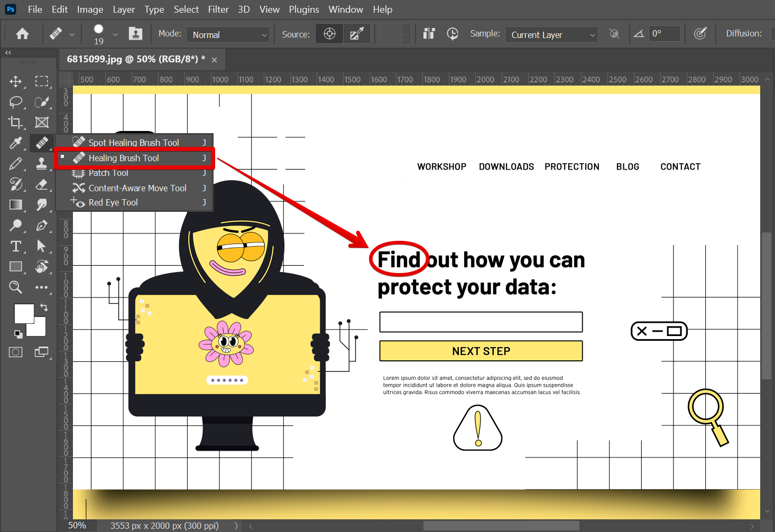The image size is (775, 532).
Task: Toggle Quick Mask mode
Action: point(16,352)
